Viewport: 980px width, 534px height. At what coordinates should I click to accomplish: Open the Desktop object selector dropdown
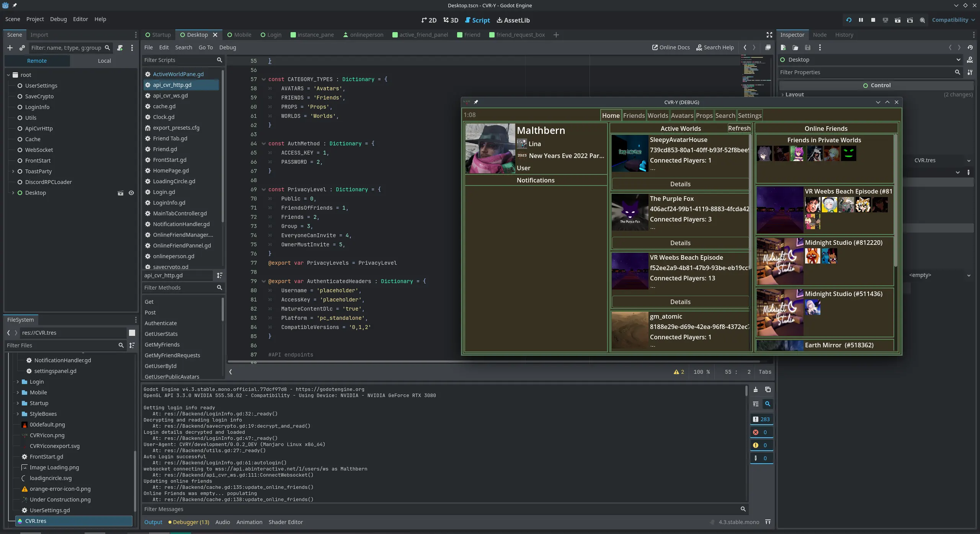[871, 60]
